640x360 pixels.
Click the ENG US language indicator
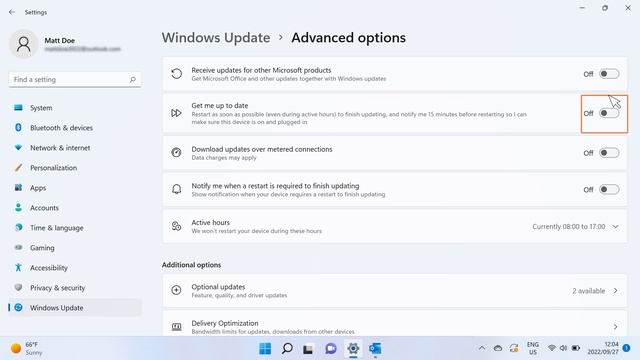(533, 348)
